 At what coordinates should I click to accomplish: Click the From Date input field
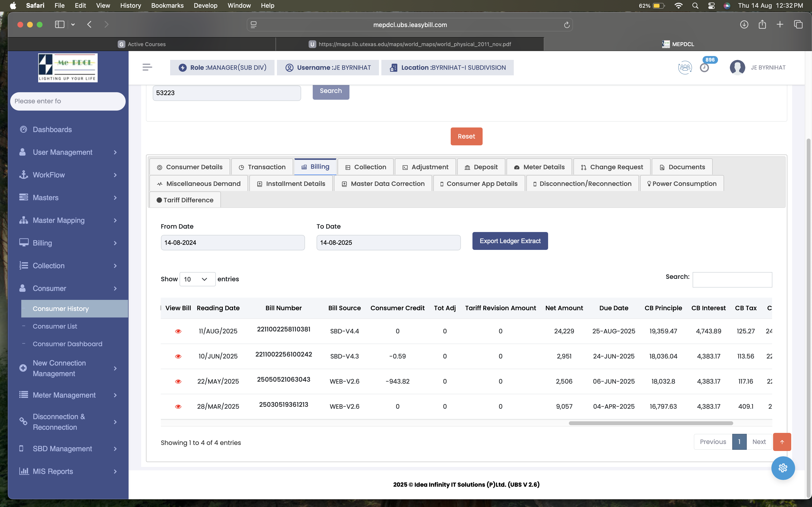(x=232, y=242)
